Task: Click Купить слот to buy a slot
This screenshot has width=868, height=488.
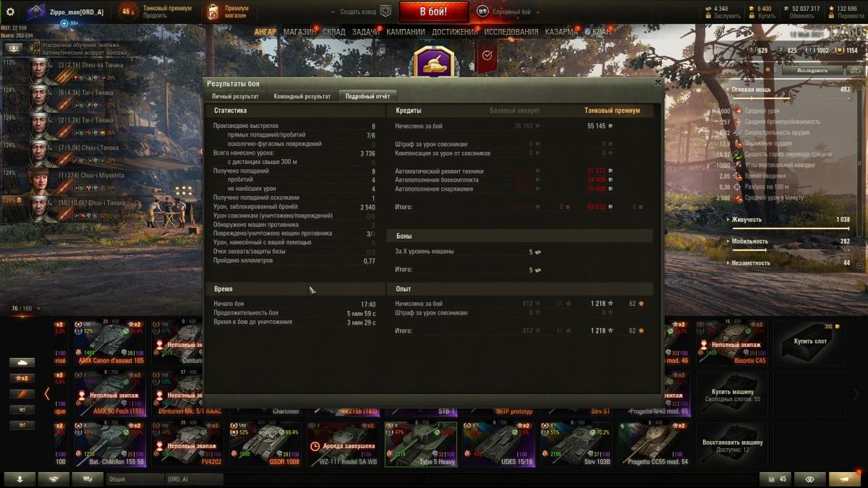Action: (809, 342)
